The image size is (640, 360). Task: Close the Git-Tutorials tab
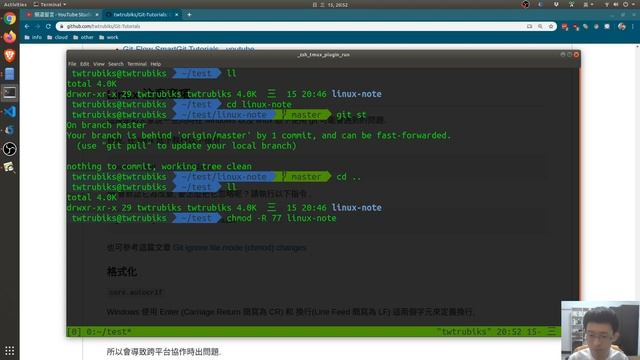pos(176,15)
